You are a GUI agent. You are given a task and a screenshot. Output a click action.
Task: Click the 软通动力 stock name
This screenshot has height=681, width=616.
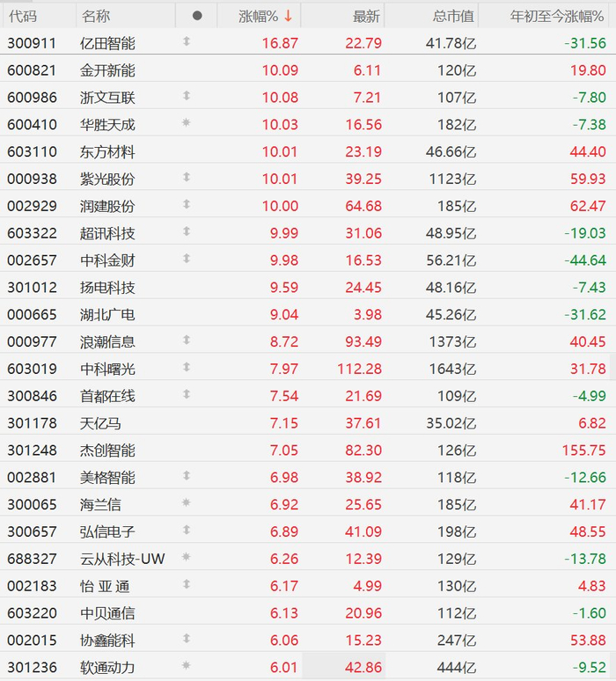click(107, 668)
